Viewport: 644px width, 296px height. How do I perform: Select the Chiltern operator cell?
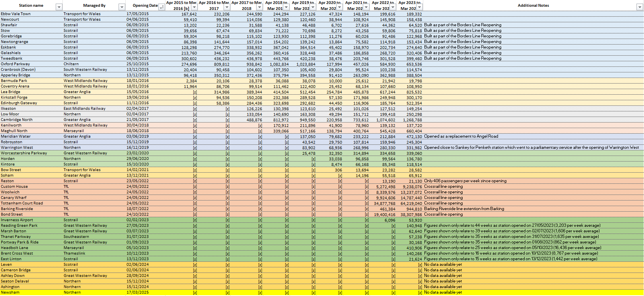[71, 64]
